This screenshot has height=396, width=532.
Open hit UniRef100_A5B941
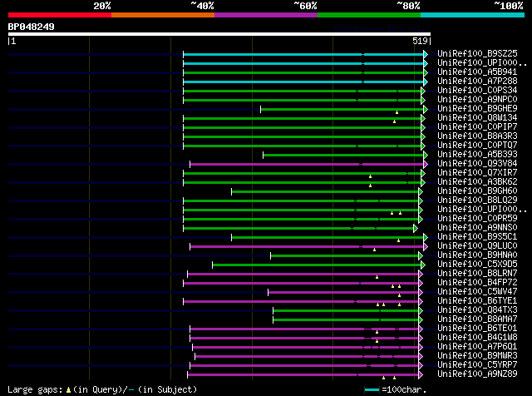click(477, 72)
